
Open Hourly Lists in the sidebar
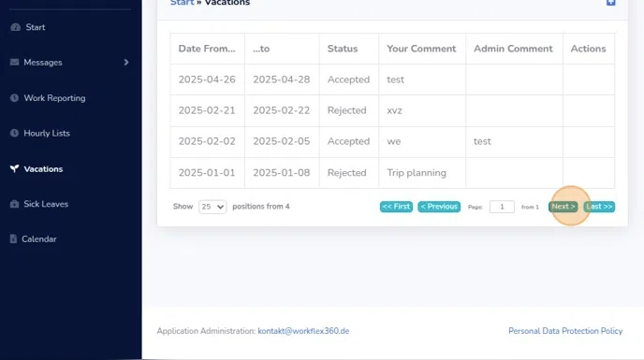click(x=47, y=134)
